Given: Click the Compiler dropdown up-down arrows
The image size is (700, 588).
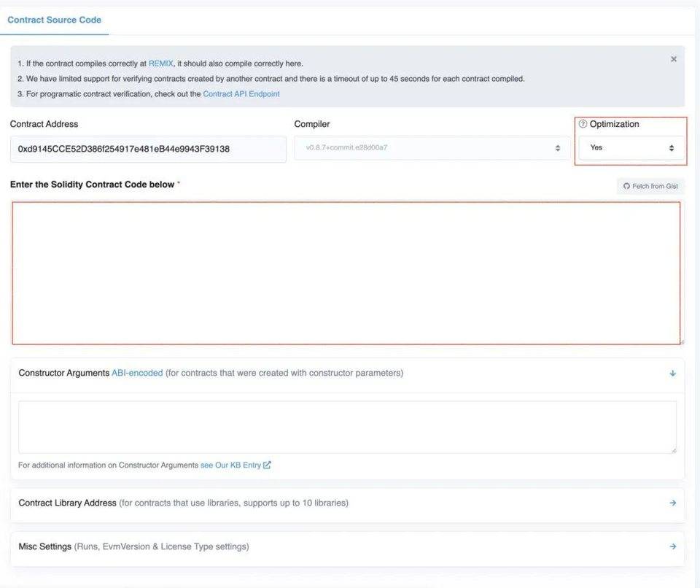Looking at the screenshot, I should [x=558, y=148].
